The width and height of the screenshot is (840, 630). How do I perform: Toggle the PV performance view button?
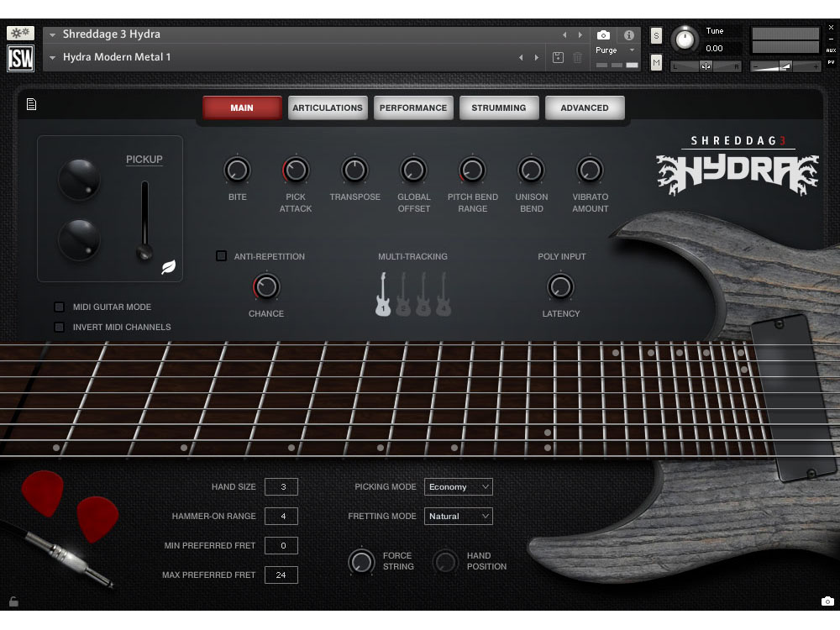click(x=831, y=62)
